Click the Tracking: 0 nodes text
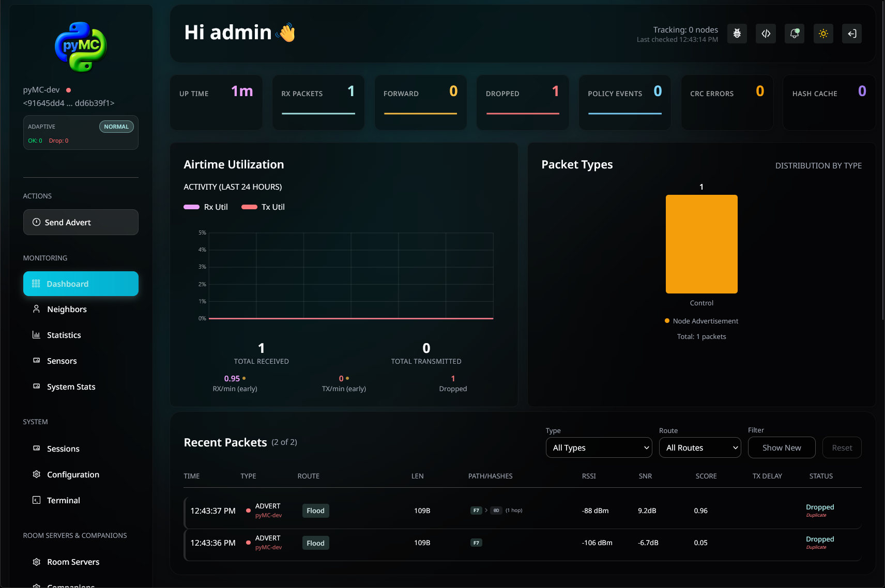The width and height of the screenshot is (885, 588). [685, 30]
